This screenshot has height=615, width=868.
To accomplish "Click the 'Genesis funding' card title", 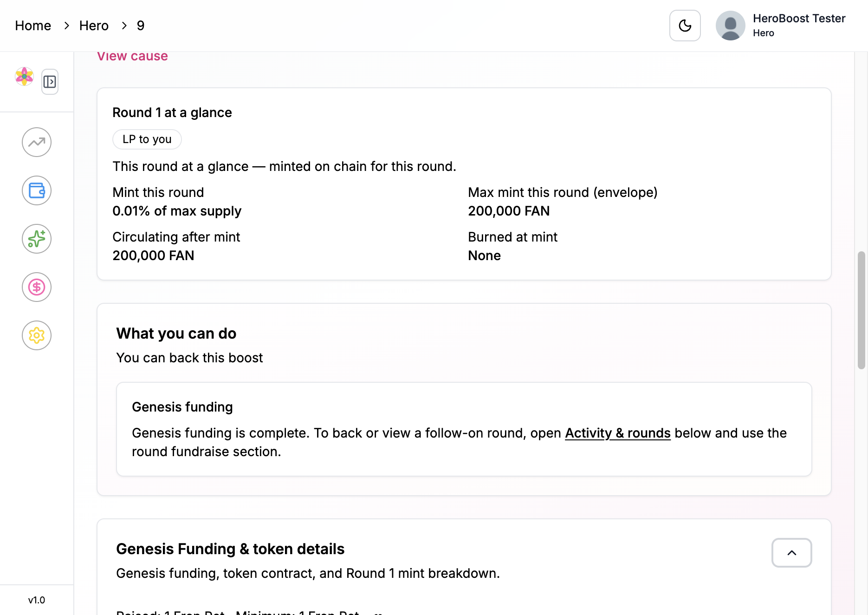I will 182,407.
